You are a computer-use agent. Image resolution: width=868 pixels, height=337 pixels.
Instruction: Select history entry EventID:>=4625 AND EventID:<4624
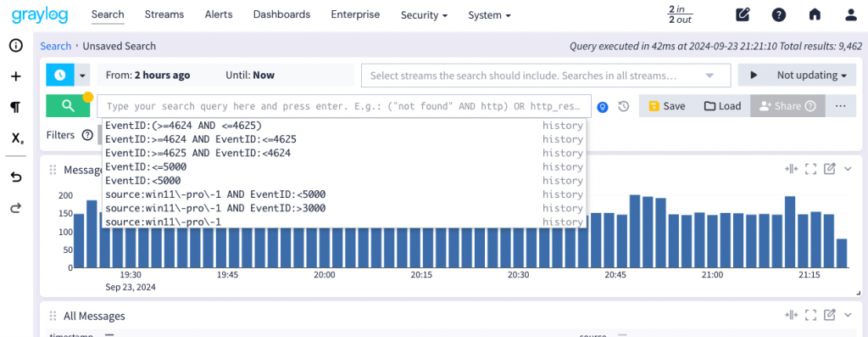(x=343, y=153)
